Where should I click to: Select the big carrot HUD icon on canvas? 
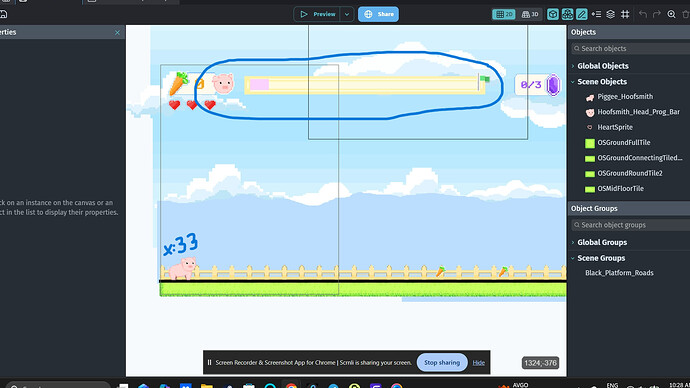pyautogui.click(x=179, y=84)
